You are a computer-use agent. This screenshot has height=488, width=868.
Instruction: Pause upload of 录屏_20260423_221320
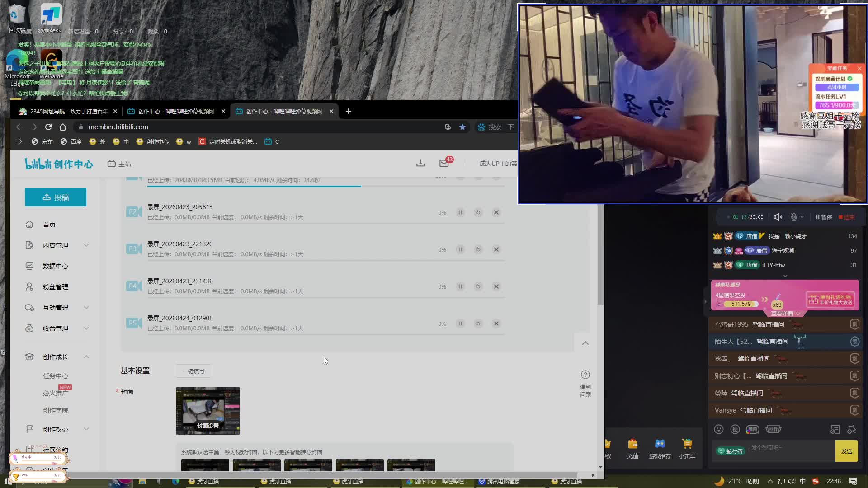tap(460, 249)
